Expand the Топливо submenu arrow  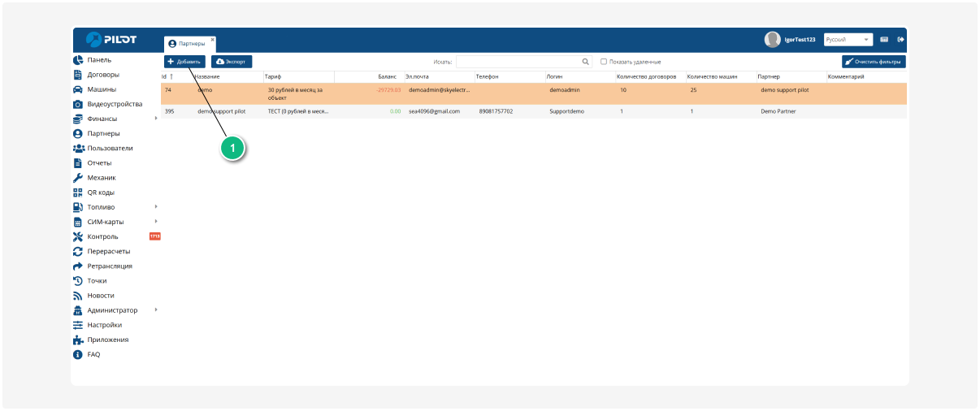pyautogui.click(x=155, y=206)
